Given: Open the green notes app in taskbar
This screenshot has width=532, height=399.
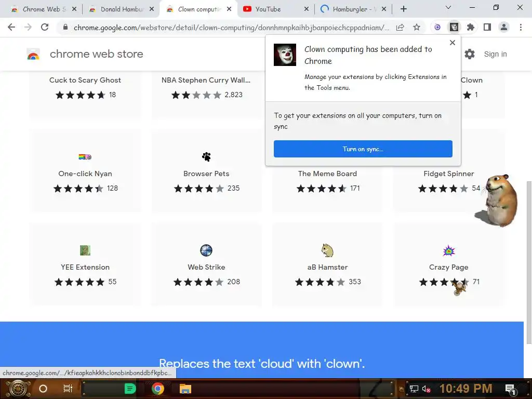Looking at the screenshot, I should pos(130,389).
